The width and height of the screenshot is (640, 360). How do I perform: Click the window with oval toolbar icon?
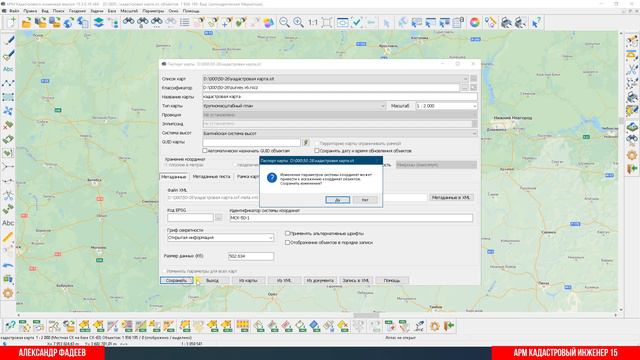coord(342,22)
